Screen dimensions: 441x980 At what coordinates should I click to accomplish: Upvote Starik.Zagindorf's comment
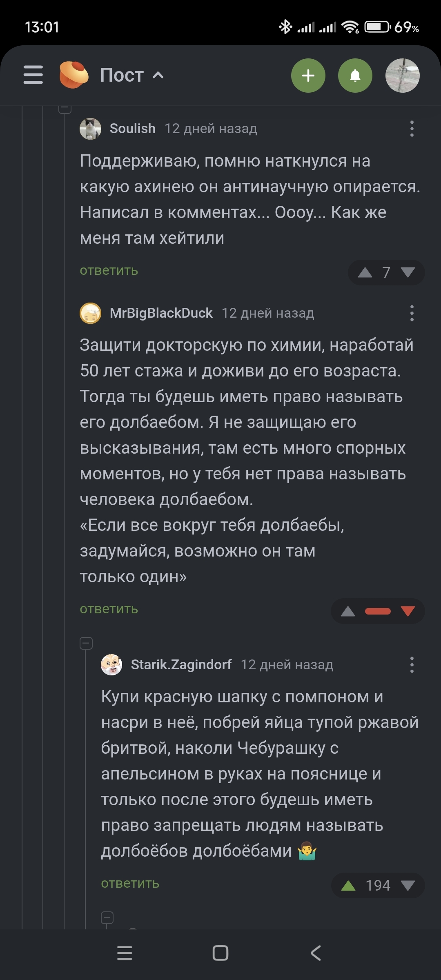pos(348,886)
